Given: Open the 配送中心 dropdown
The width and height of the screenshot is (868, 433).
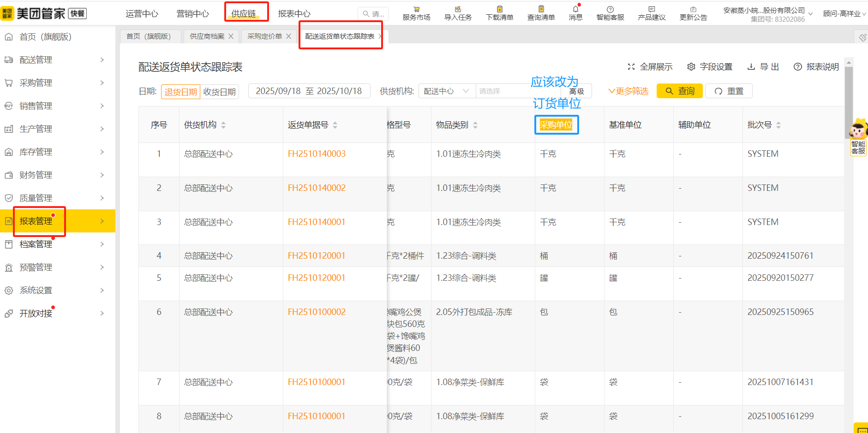Looking at the screenshot, I should 446,91.
